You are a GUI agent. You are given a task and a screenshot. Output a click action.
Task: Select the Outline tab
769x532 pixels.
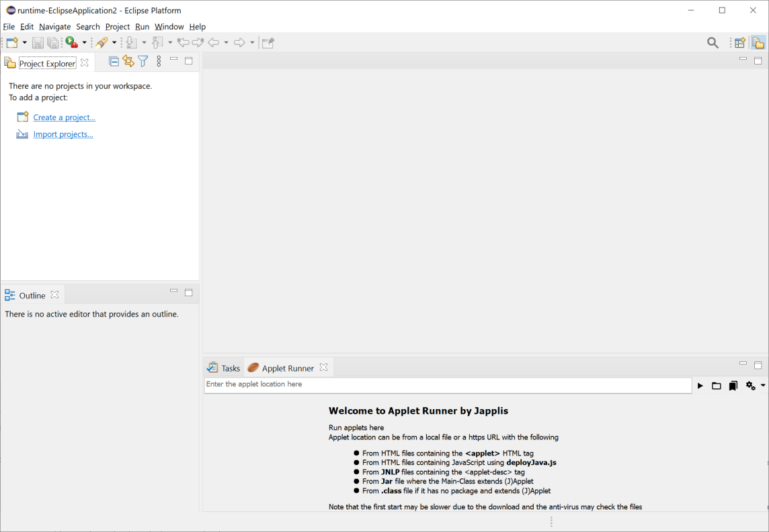[x=32, y=296]
